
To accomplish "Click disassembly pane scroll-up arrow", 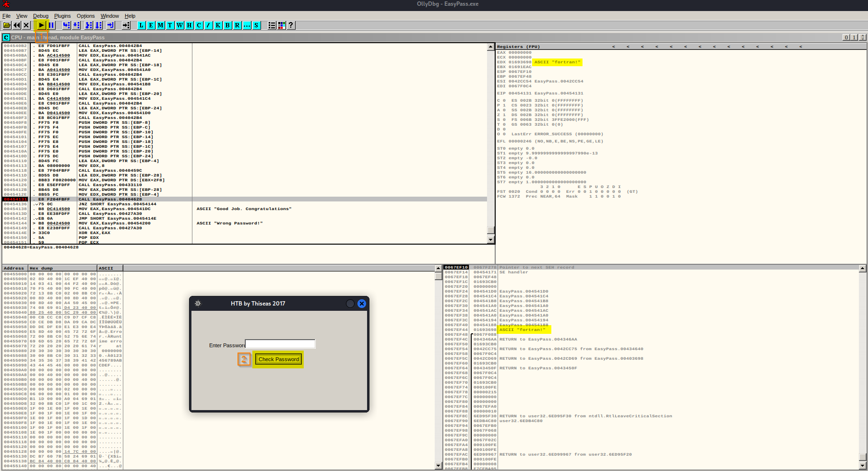I will click(490, 47).
